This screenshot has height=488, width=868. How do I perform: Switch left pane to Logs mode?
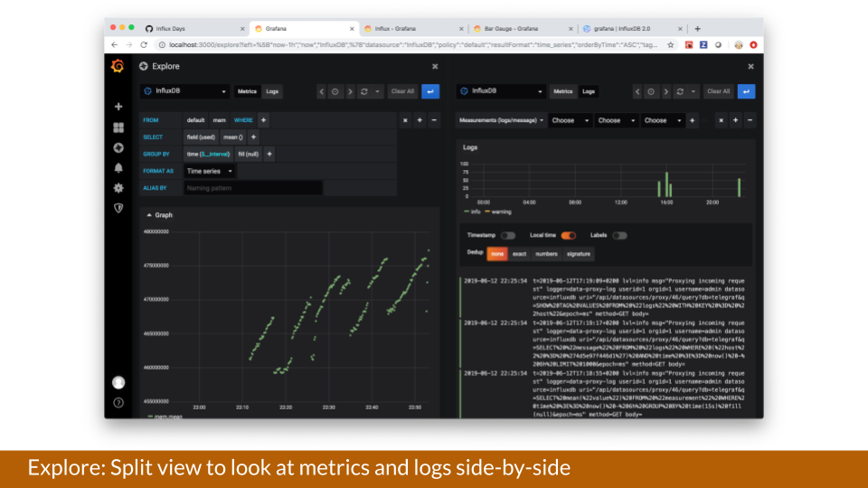(x=272, y=91)
